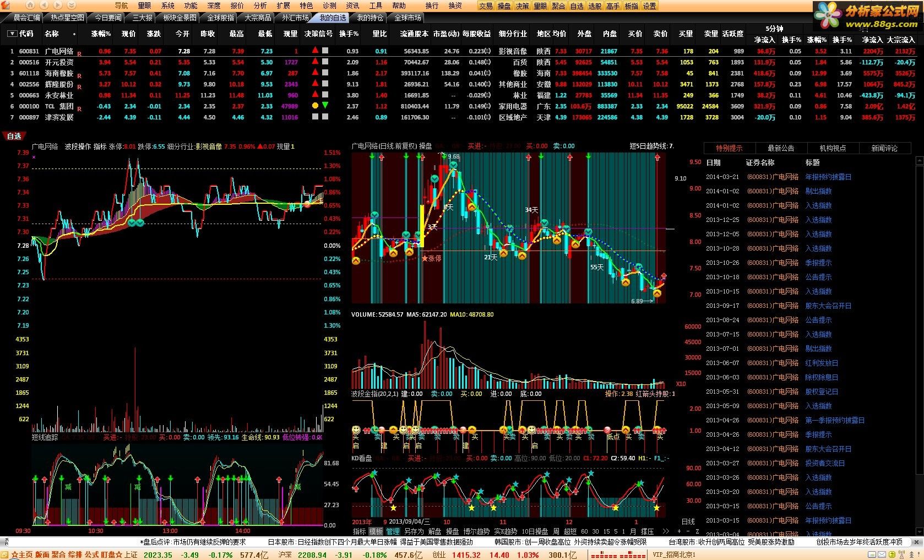Viewport: 924px width, 560px height.
Task: Click 盯盘 in the bottom status bar
Action: [108, 555]
